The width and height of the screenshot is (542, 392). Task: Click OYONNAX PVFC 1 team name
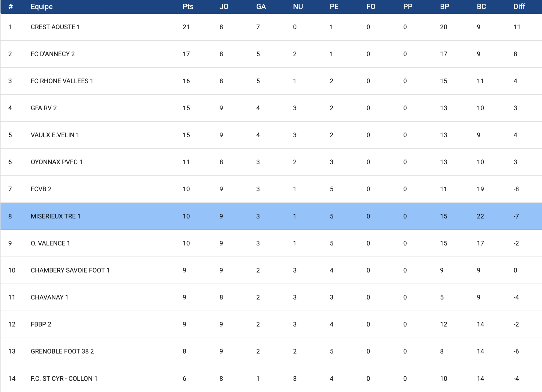pyautogui.click(x=56, y=162)
